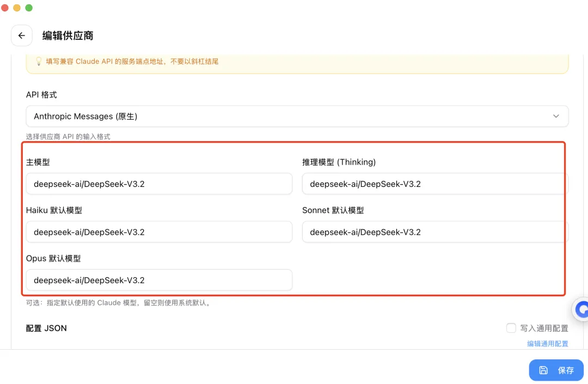Image resolution: width=588 pixels, height=384 pixels.
Task: Click the 填写兼容 Claude API hint text
Action: [x=132, y=61]
